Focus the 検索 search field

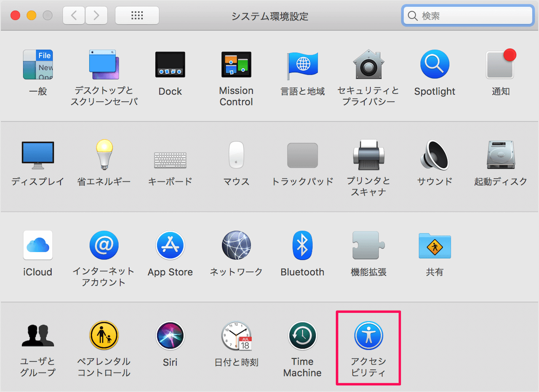(x=468, y=16)
